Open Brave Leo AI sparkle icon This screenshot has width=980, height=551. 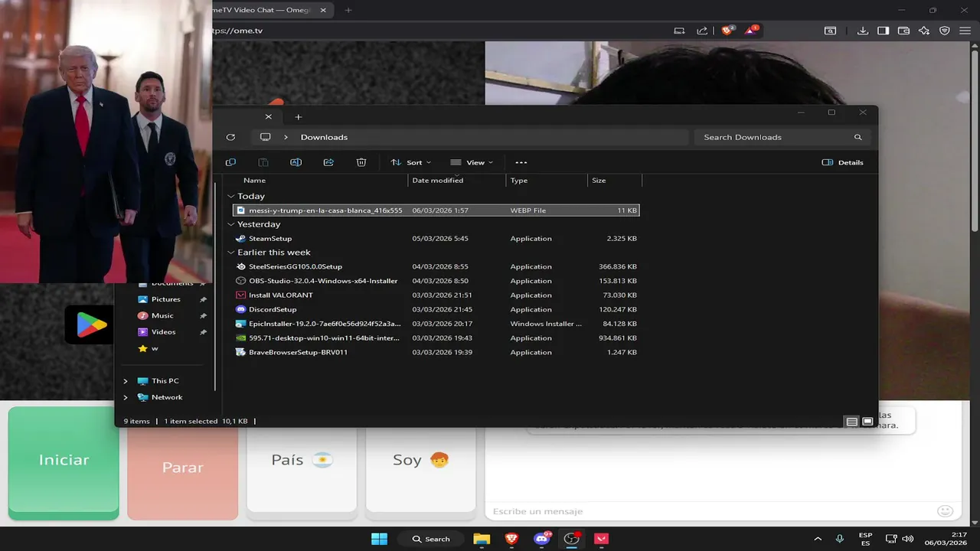[x=924, y=31]
